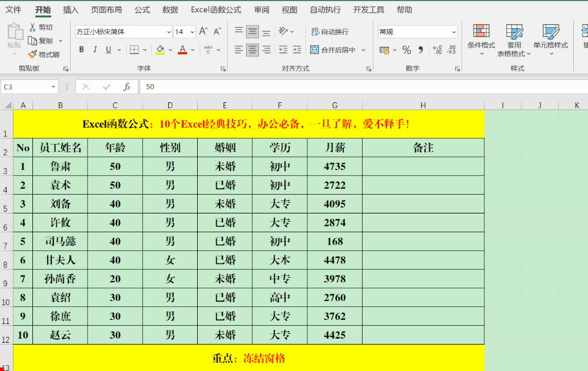Click the increase decimal places icon
588x371 pixels.
coord(436,49)
